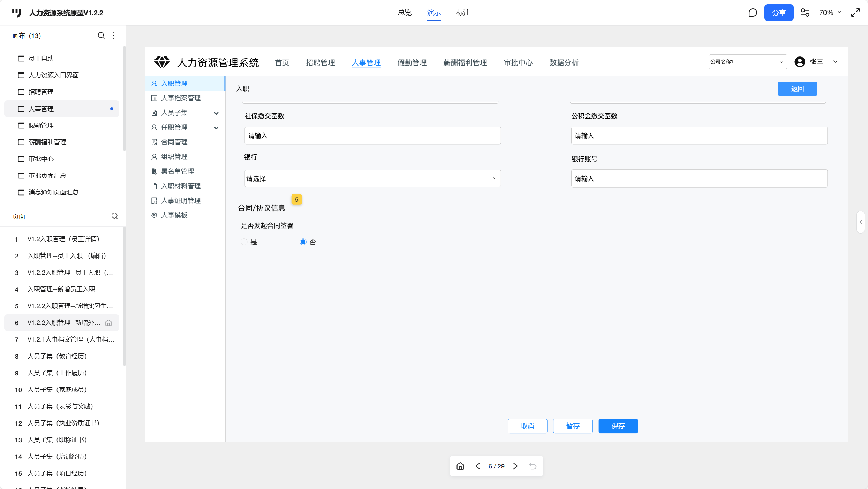The height and width of the screenshot is (489, 868).
Task: Open the 公司名称1 company dropdown
Action: [748, 62]
